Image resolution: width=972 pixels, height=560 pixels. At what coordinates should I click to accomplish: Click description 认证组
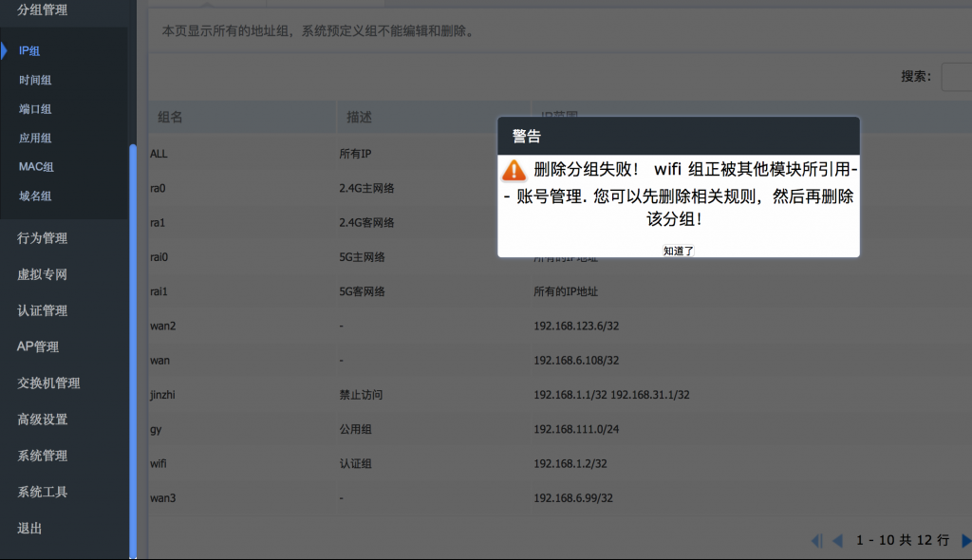tap(355, 463)
